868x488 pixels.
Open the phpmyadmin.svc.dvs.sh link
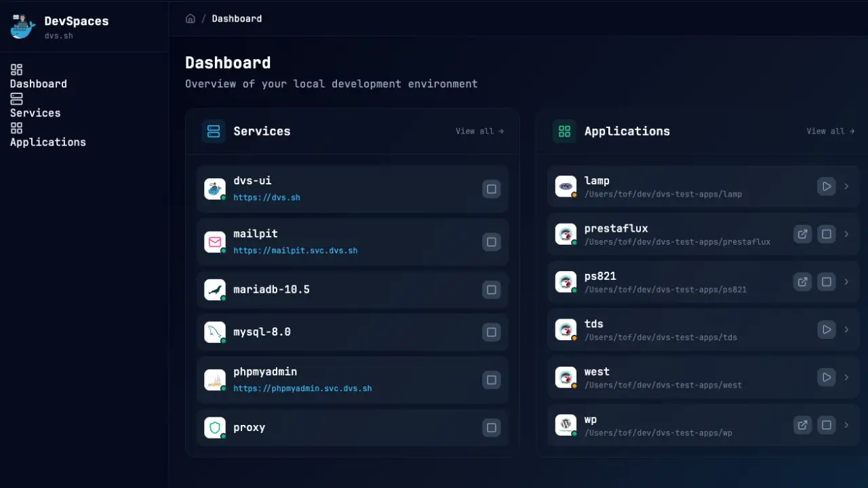click(x=302, y=388)
